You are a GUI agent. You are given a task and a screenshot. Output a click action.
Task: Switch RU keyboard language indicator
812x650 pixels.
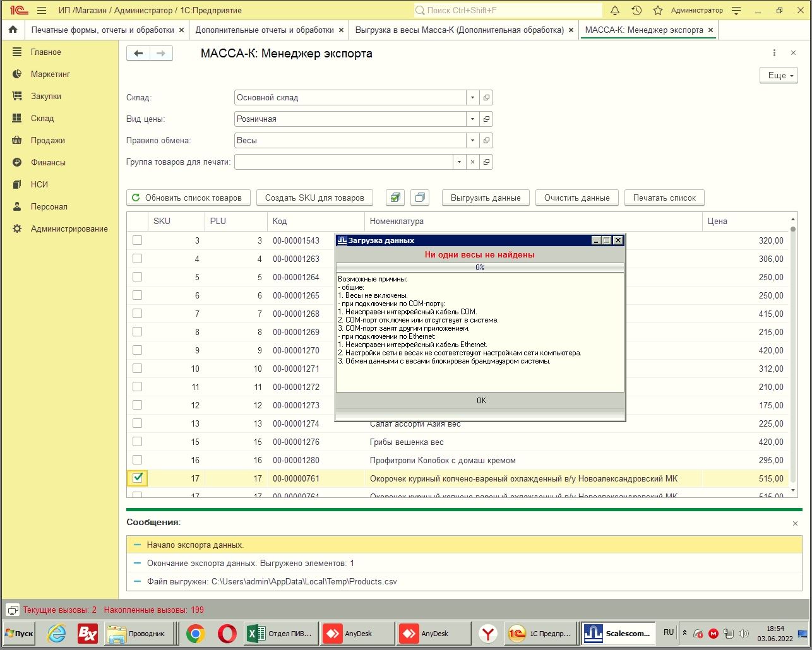(669, 632)
